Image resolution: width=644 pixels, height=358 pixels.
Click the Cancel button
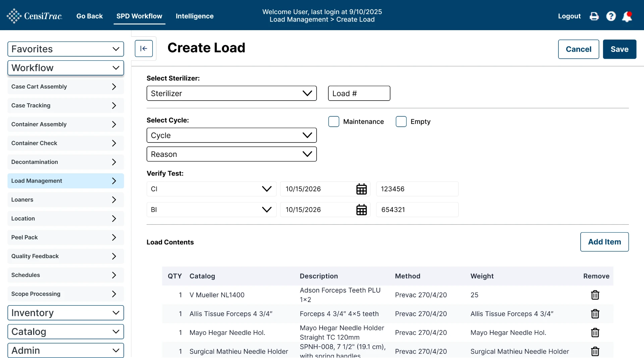(x=579, y=49)
